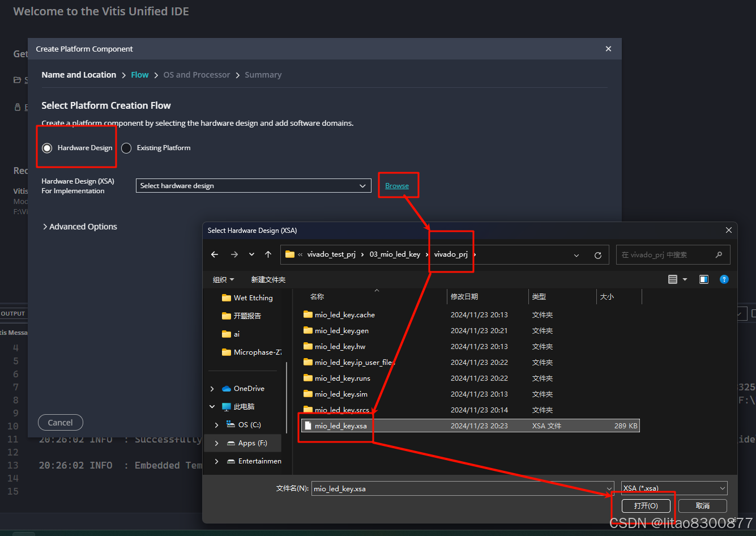Open recent locations dropdown arrow
Screen dimensions: 756x536
(251, 255)
